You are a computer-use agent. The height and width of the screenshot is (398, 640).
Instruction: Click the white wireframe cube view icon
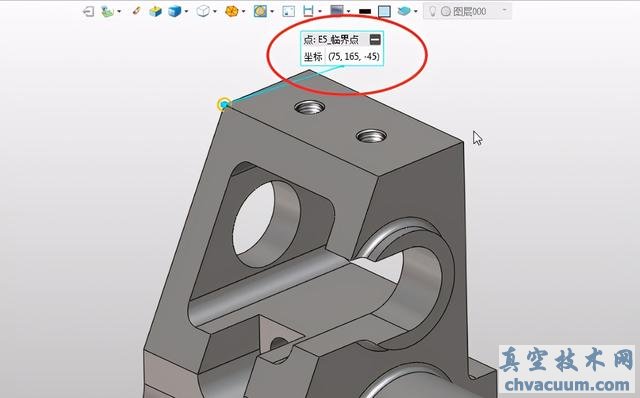click(203, 11)
